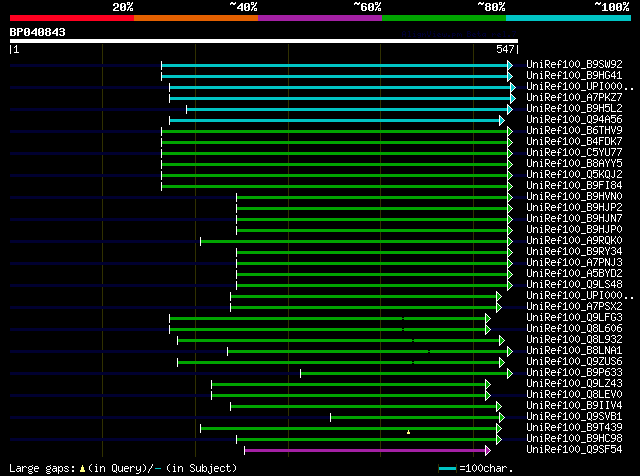Click the cyan alignment bar for Q94A56
This screenshot has height=476, width=640.
click(334, 120)
